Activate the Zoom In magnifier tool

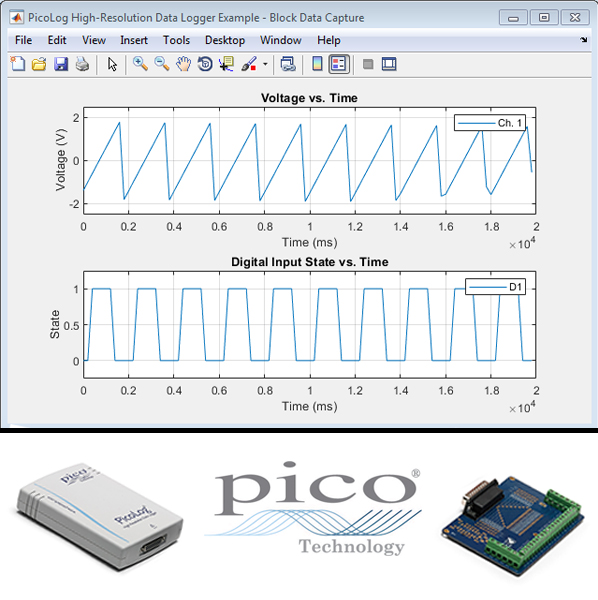pyautogui.click(x=140, y=64)
